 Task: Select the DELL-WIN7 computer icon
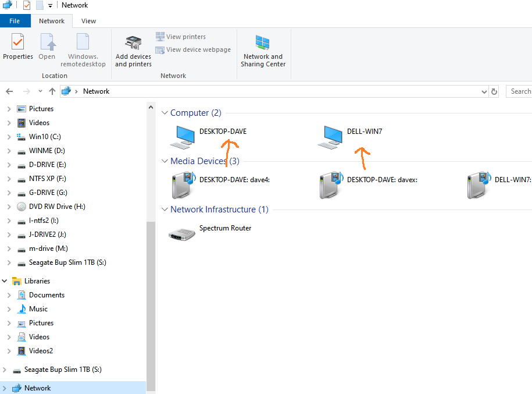[330, 137]
